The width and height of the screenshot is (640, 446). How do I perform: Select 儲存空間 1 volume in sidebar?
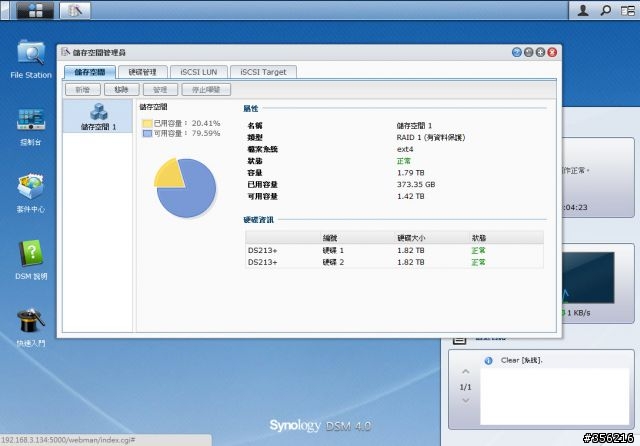98,117
